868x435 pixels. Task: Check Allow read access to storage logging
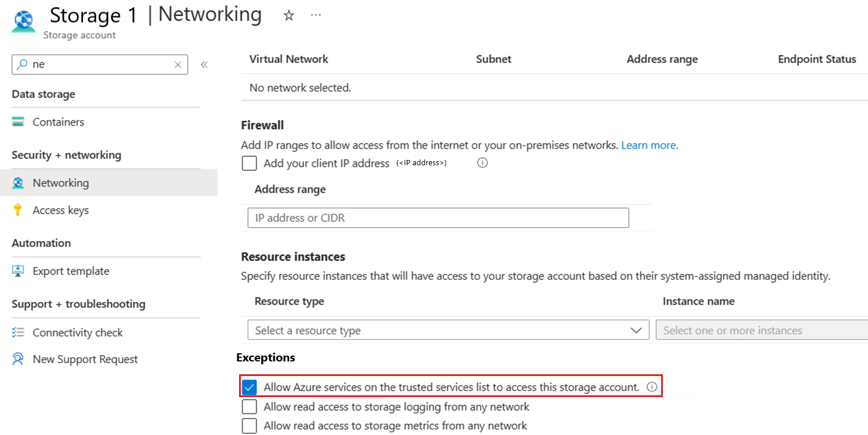point(250,406)
